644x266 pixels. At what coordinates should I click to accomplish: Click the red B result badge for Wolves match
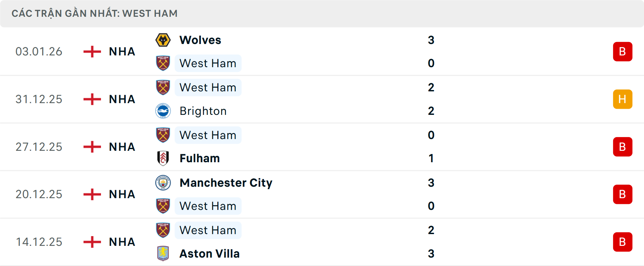tap(623, 51)
